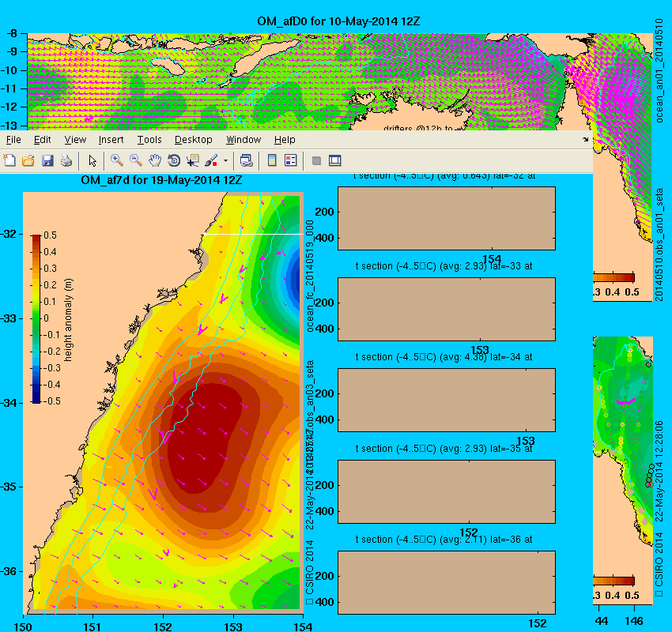This screenshot has height=632, width=672.
Task: Open the brush color dropdown arrow
Action: 225,161
